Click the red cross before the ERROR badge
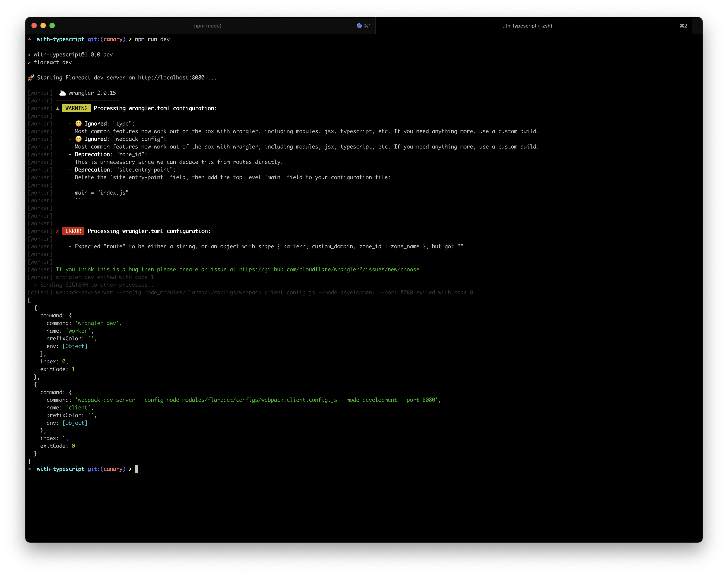 point(58,231)
